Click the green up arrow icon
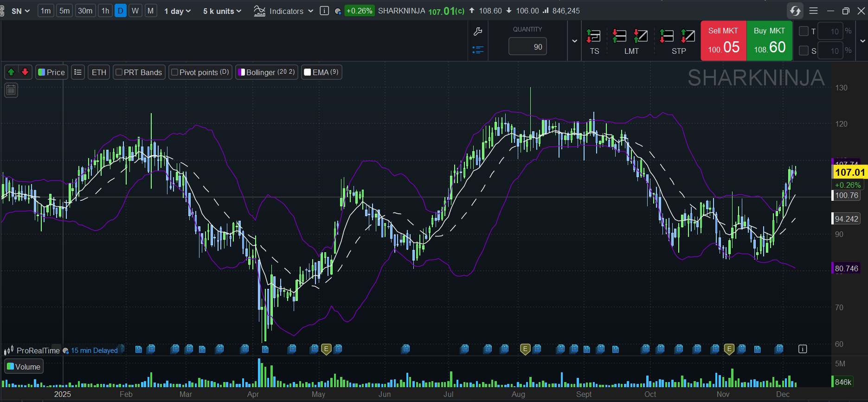868x402 pixels. point(11,72)
